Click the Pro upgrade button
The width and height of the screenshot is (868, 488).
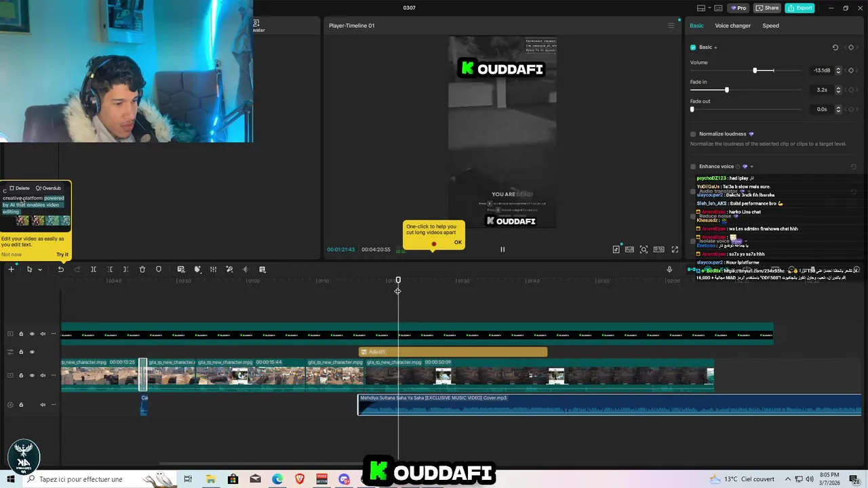tap(738, 8)
